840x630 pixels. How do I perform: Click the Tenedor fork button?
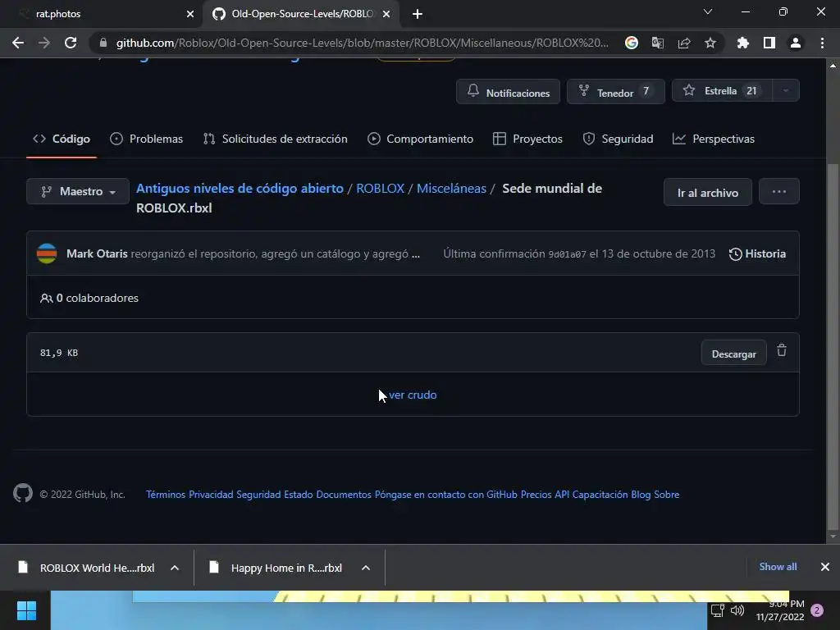pos(615,92)
